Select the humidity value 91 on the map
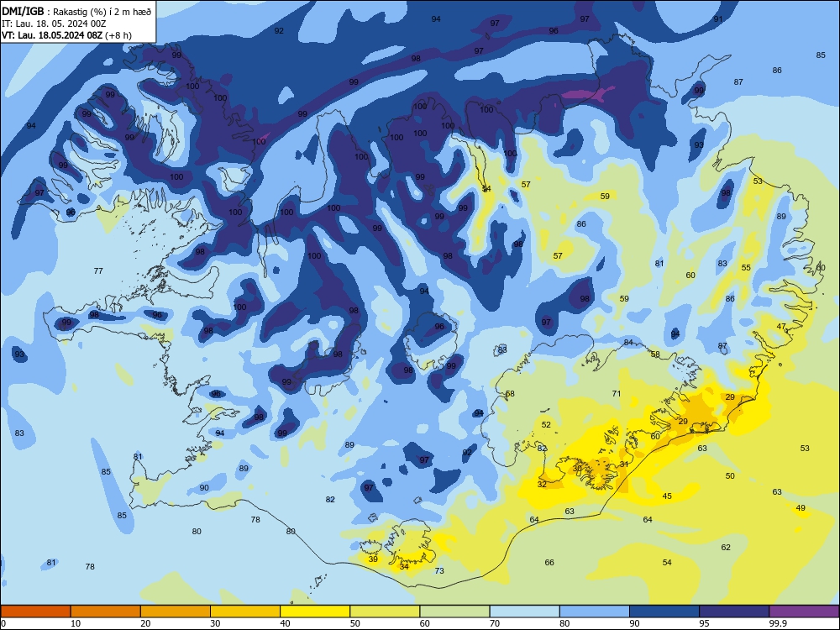The image size is (840, 630). pyautogui.click(x=718, y=18)
